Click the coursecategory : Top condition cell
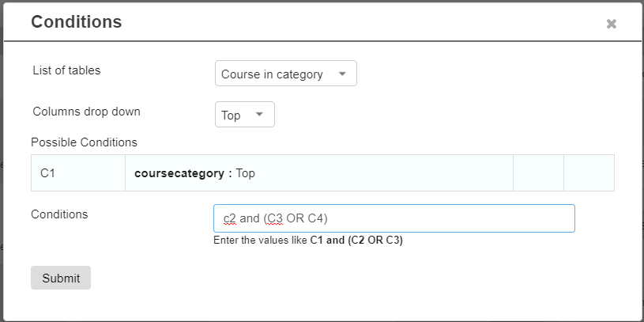 pos(319,173)
